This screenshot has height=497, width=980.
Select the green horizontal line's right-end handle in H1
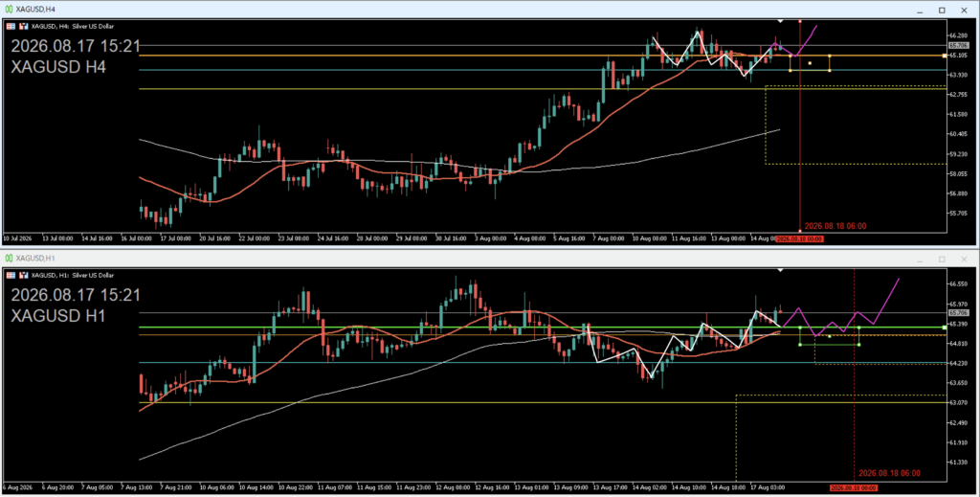point(945,328)
